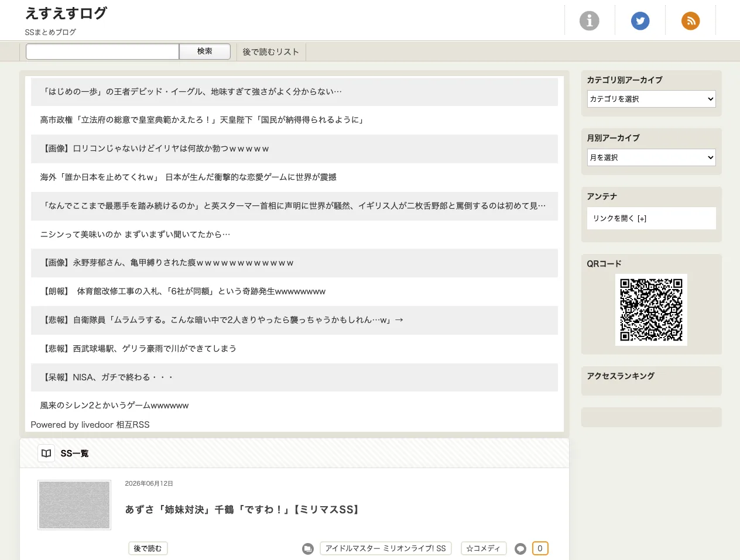The image size is (740, 560).
Task: Open the Twitter icon link
Action: coord(640,21)
